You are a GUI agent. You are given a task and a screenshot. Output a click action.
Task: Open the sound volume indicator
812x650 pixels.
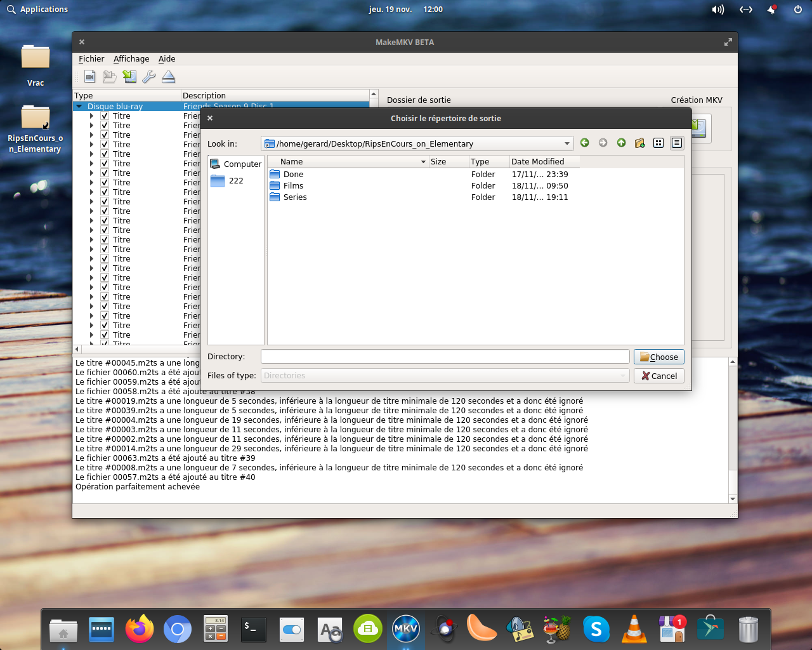pos(718,10)
